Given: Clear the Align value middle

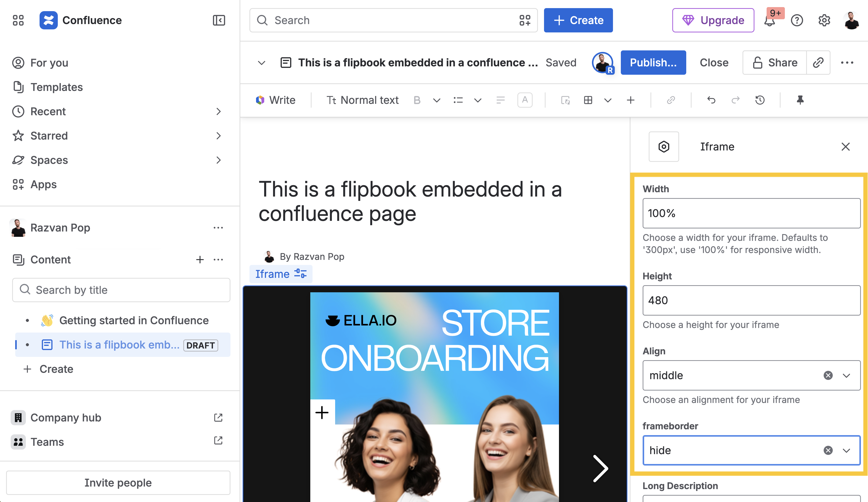Looking at the screenshot, I should click(x=828, y=375).
